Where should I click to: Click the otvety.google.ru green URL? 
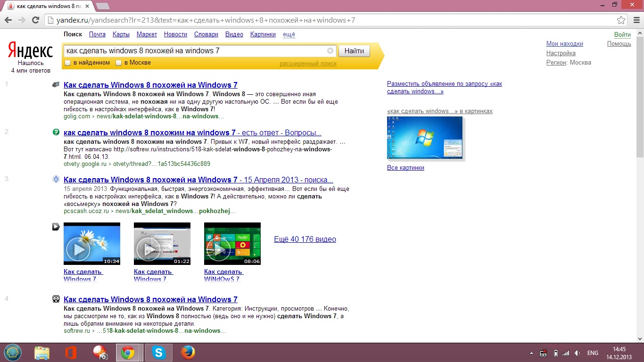(x=137, y=164)
